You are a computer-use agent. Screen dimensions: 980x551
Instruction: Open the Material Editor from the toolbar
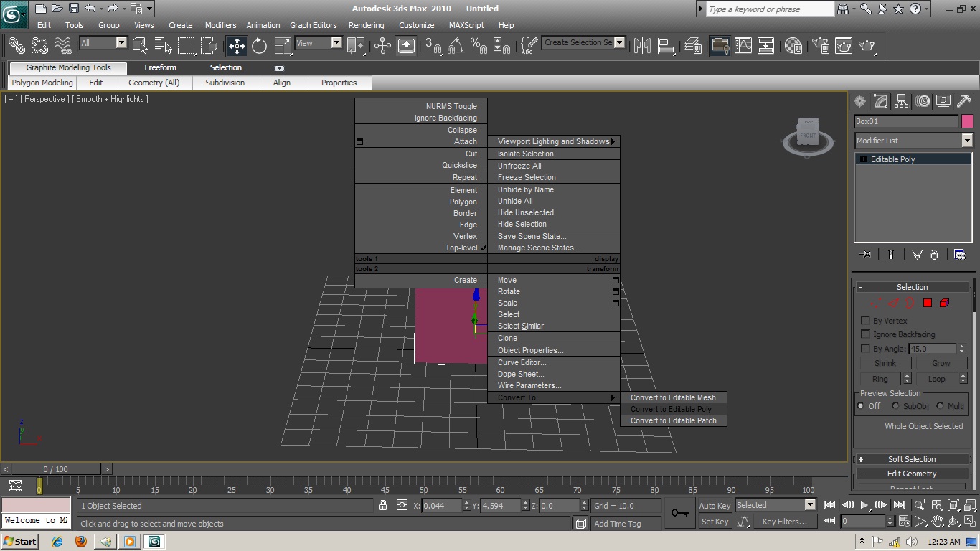click(792, 46)
